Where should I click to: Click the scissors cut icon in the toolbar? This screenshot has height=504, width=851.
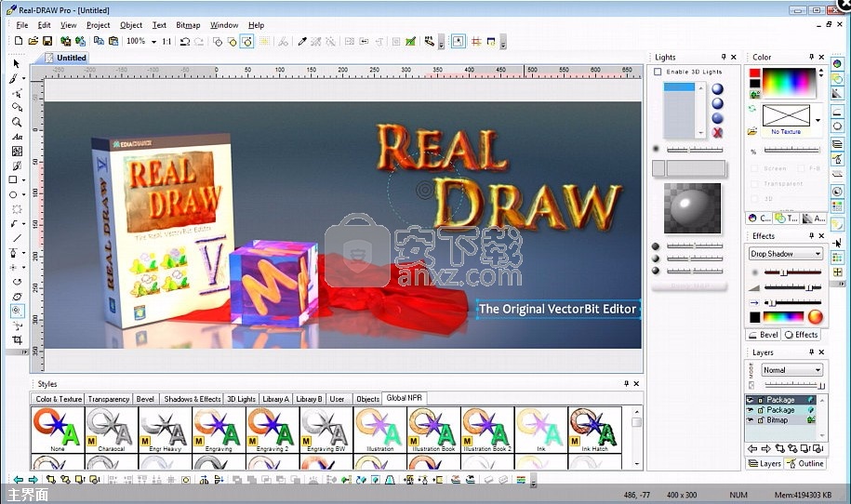pyautogui.click(x=283, y=41)
